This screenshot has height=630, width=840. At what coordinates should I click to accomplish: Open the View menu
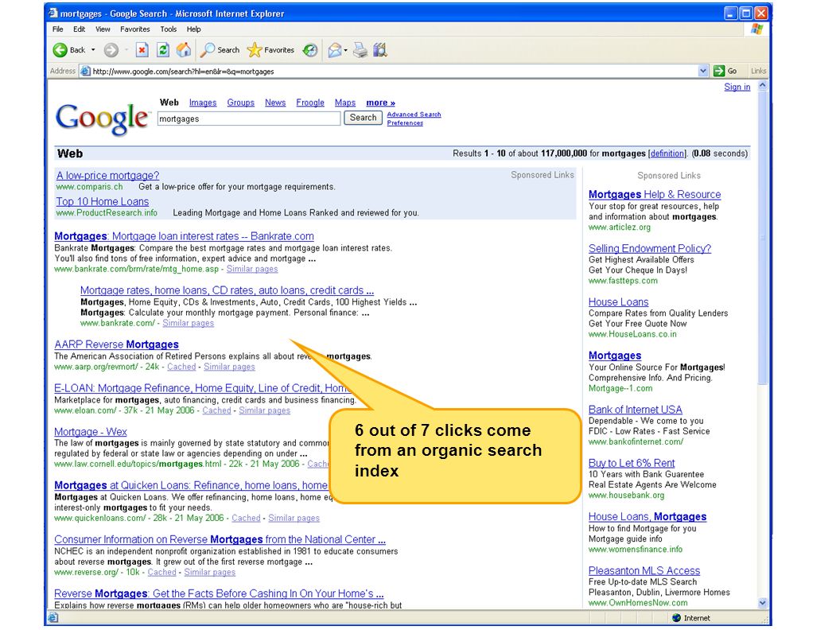[x=103, y=29]
